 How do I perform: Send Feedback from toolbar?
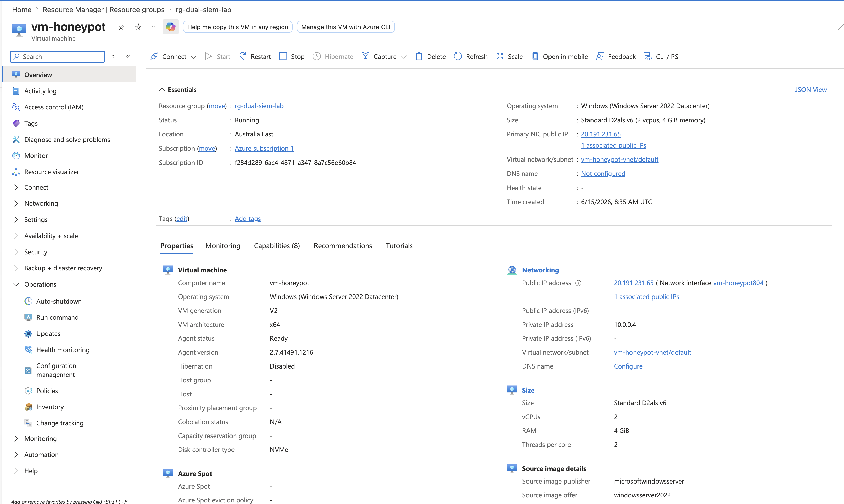pos(616,56)
